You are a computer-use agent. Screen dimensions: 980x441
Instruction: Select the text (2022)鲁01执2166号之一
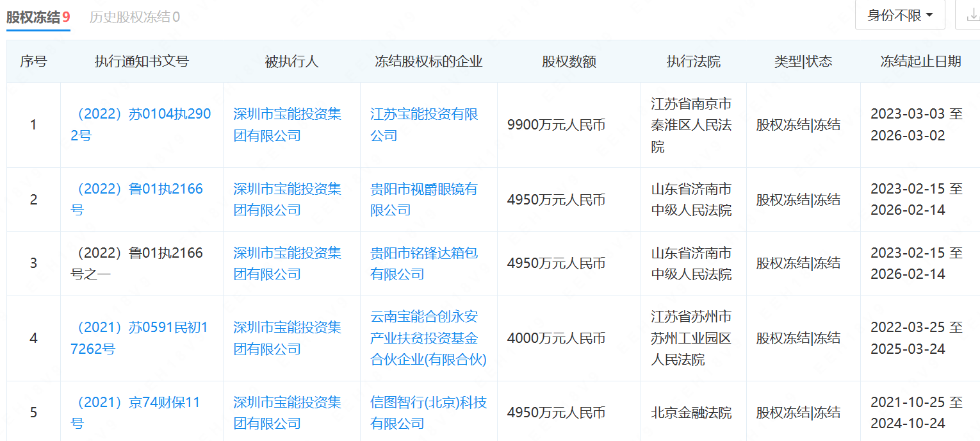(136, 263)
